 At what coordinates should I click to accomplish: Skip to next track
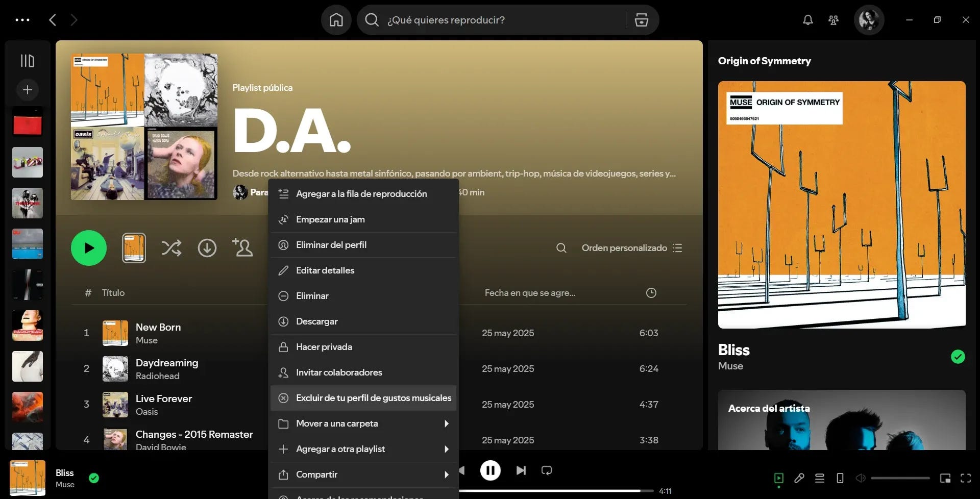[x=521, y=470]
